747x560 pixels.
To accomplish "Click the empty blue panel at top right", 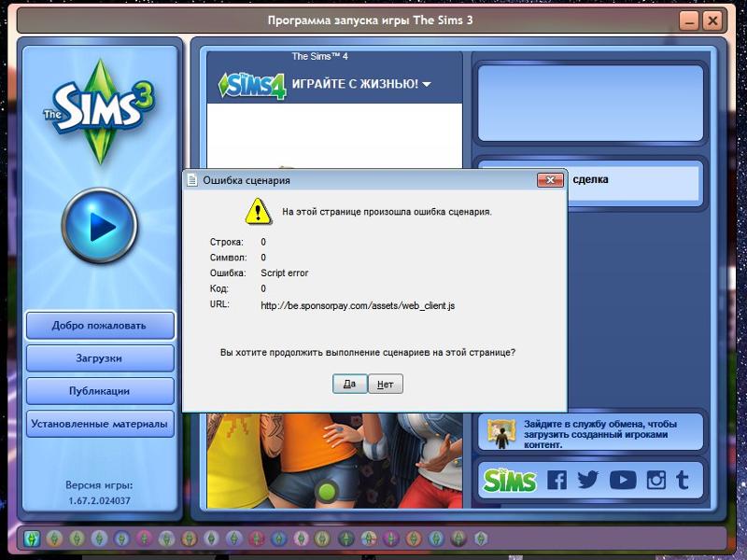I will (x=590, y=104).
